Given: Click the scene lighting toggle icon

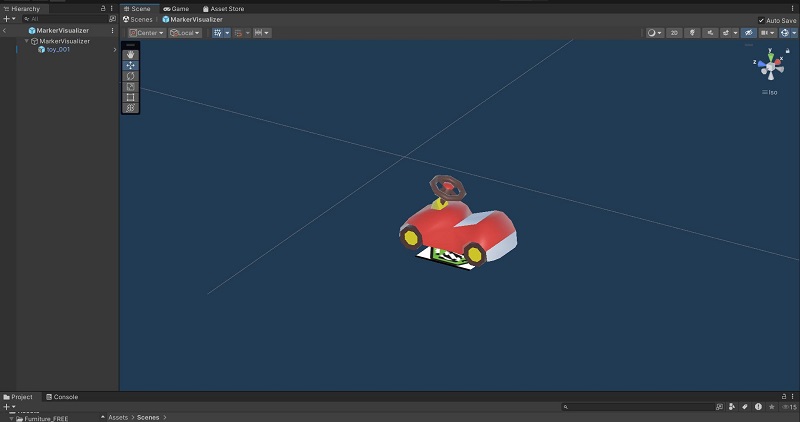Looking at the screenshot, I should click(x=692, y=33).
